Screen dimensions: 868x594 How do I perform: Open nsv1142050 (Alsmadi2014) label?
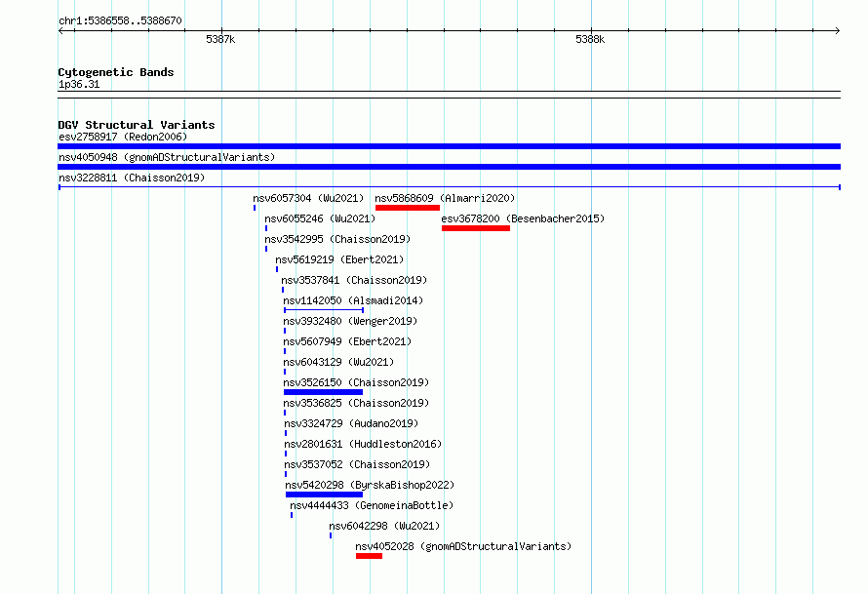tap(353, 300)
